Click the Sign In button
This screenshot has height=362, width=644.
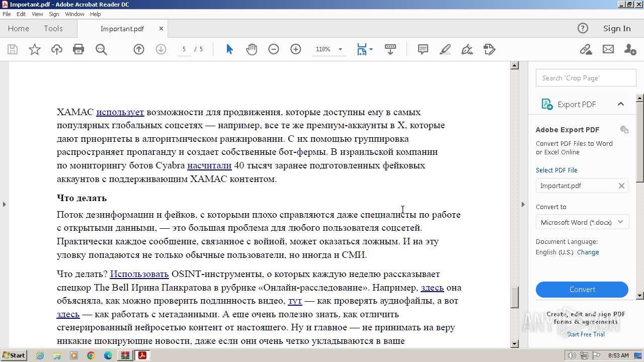pyautogui.click(x=617, y=29)
